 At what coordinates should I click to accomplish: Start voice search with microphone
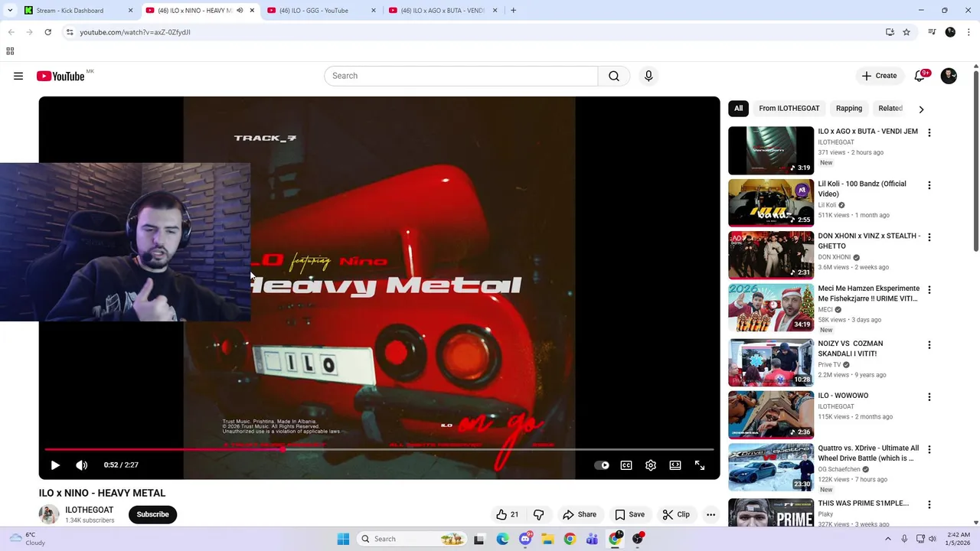coord(648,76)
